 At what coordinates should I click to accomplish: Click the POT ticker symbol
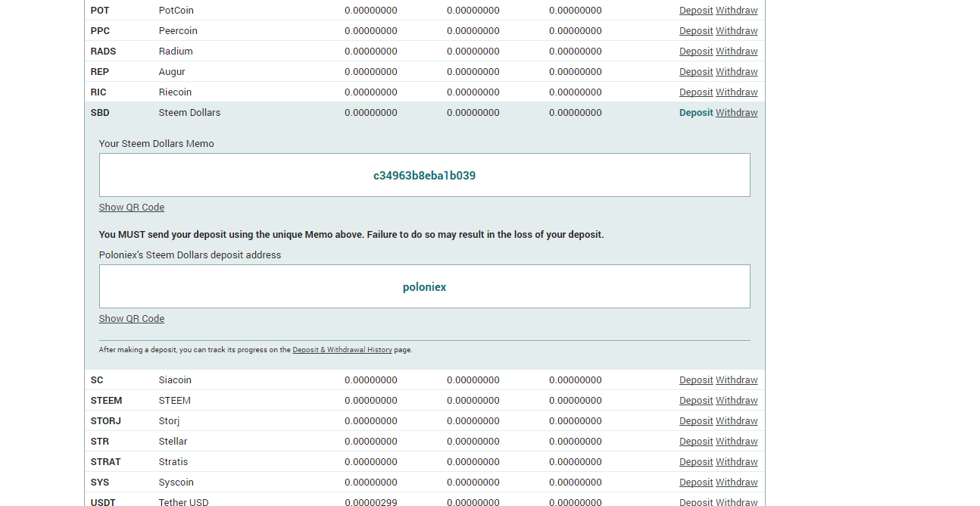(100, 11)
